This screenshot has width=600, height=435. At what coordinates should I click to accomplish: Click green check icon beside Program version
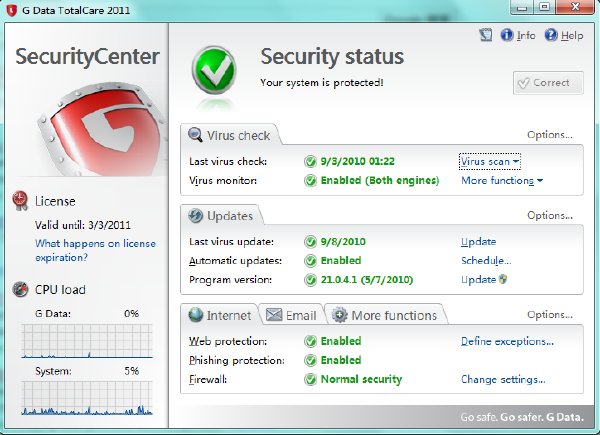(310, 280)
